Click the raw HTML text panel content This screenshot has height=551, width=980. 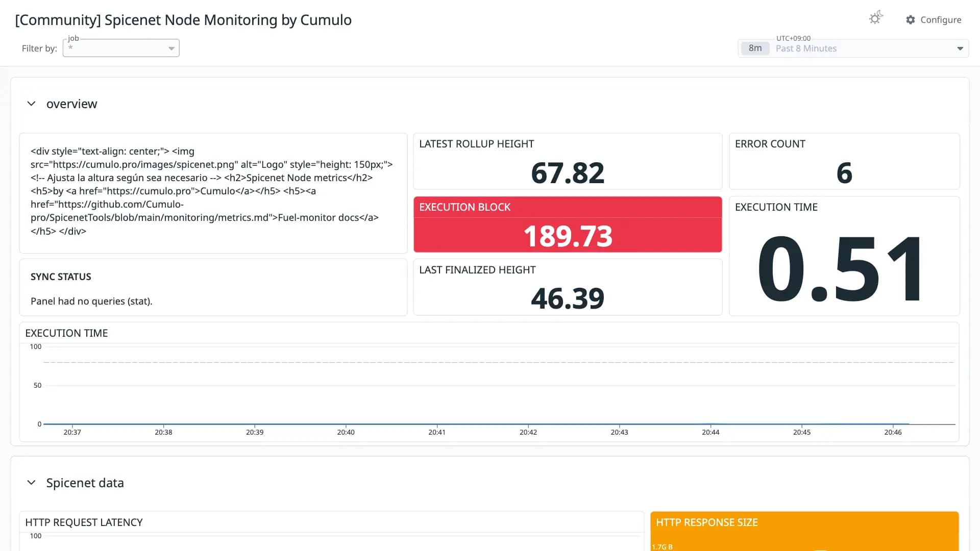tap(212, 191)
